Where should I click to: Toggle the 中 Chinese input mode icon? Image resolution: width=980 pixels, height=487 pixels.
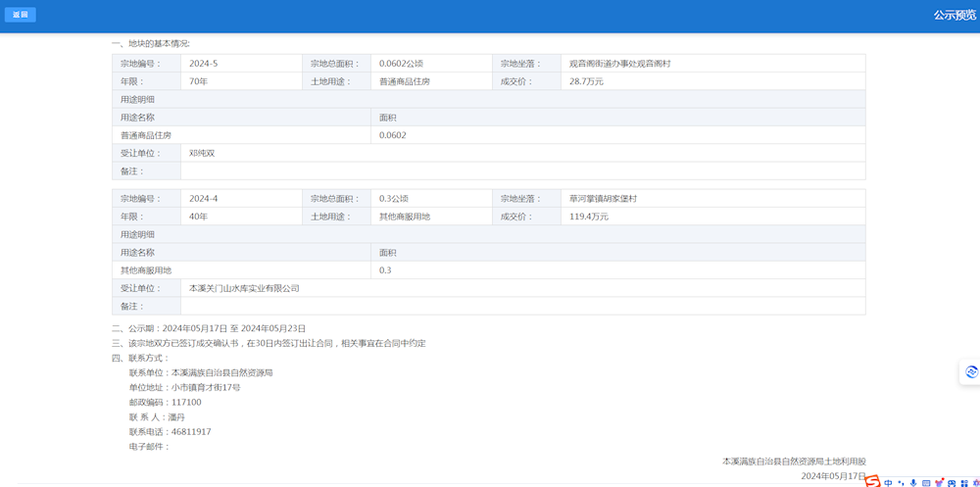888,483
